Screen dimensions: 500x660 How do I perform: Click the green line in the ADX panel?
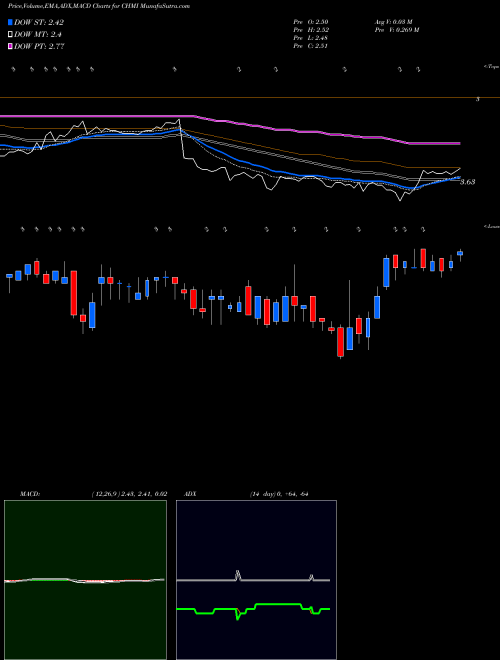(x=278, y=604)
